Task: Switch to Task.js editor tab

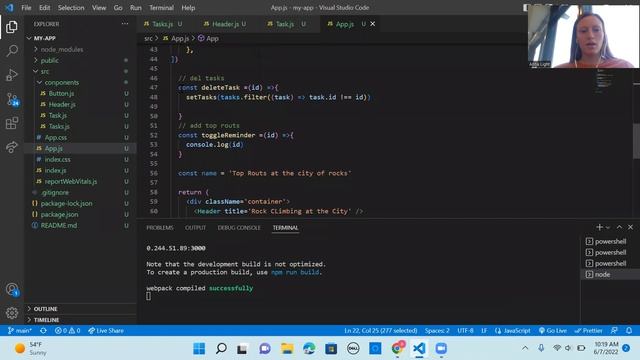Action: (x=286, y=24)
